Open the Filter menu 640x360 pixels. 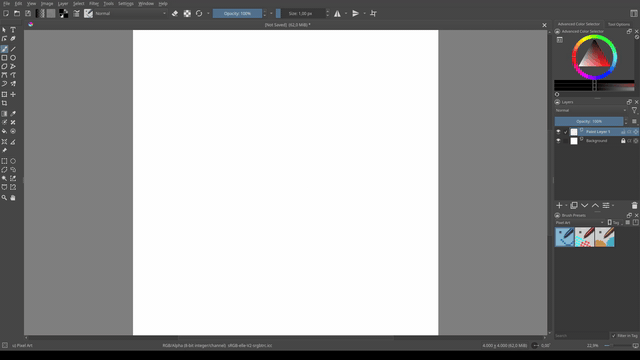pyautogui.click(x=94, y=3)
